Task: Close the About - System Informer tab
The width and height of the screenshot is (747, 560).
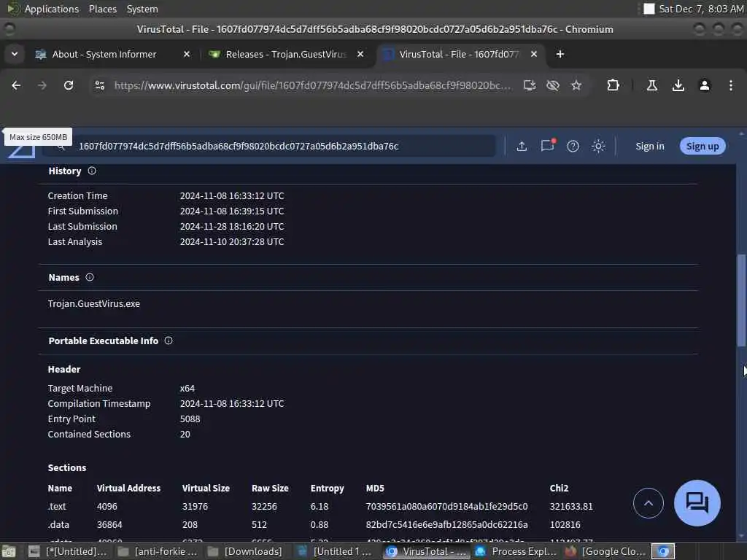Action: [x=187, y=54]
